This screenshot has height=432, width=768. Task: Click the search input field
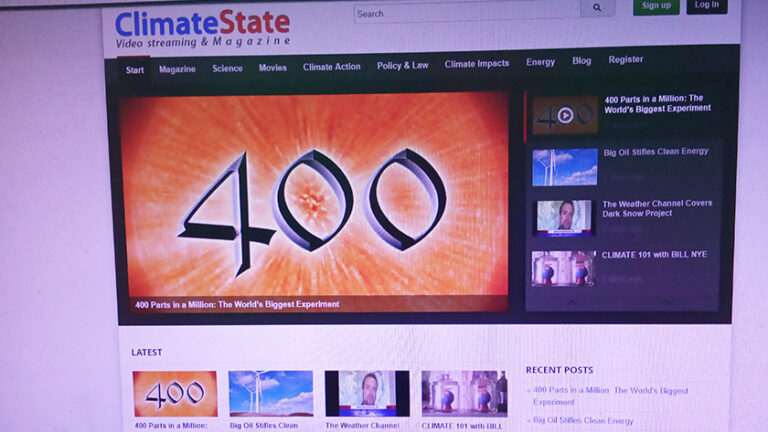click(x=466, y=13)
